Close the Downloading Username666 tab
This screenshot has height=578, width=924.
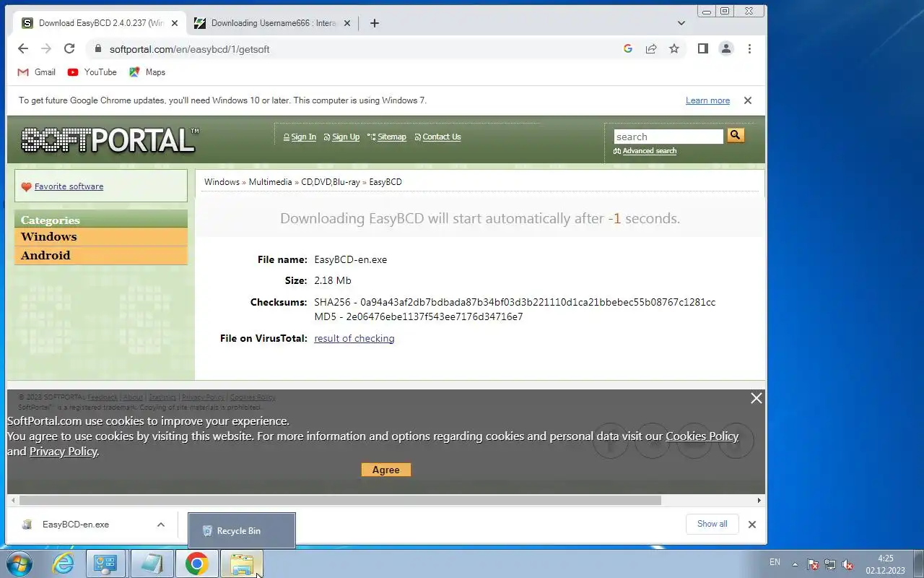tap(346, 23)
